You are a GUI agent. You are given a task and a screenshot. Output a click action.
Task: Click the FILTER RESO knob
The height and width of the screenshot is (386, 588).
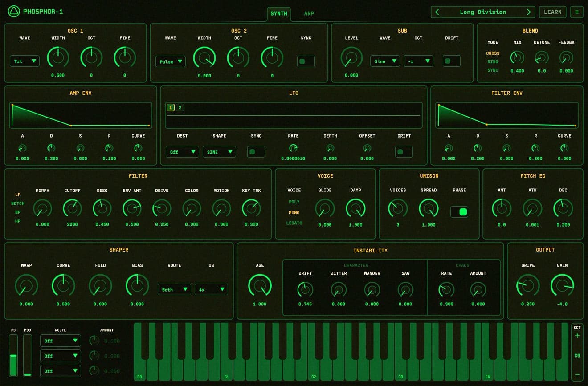point(102,208)
